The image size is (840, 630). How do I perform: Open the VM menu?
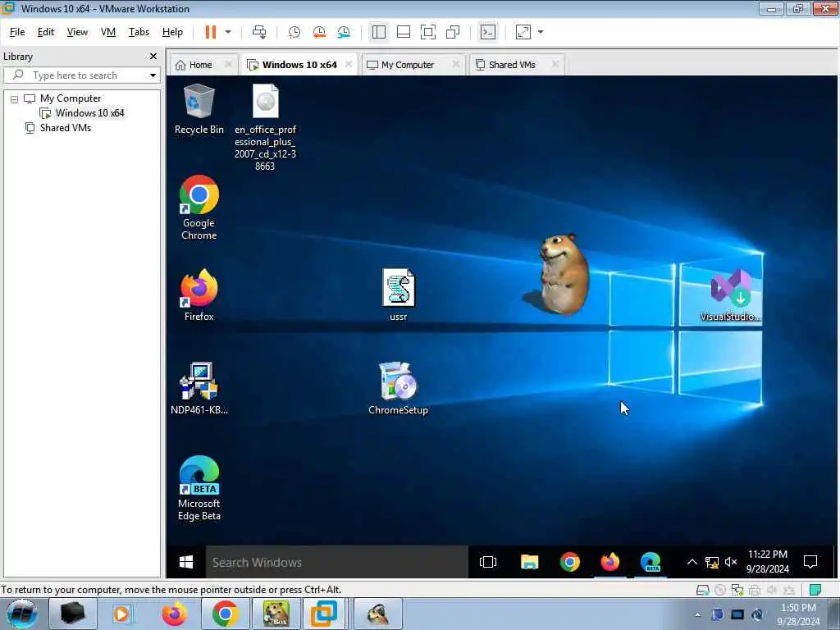point(108,32)
